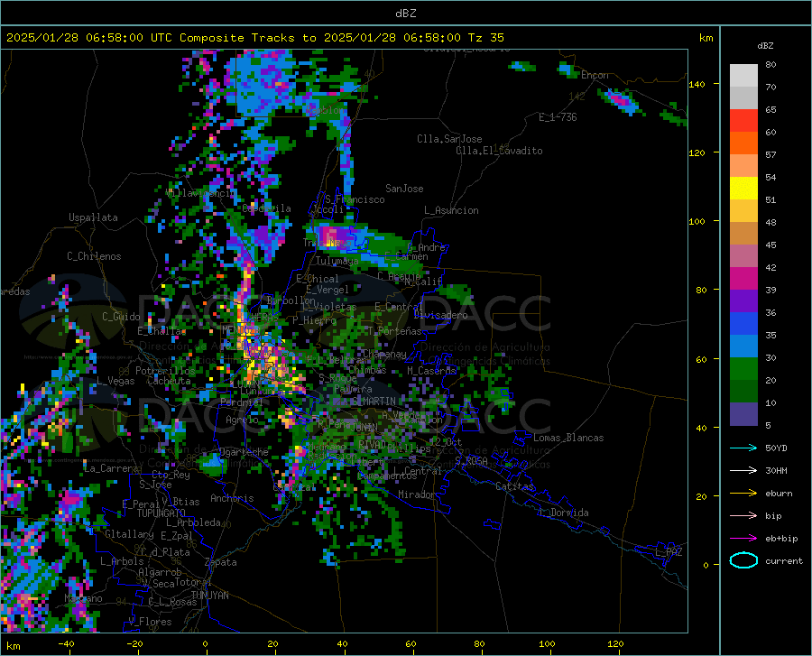Click the 'TUNUYAN' map label

209,596
